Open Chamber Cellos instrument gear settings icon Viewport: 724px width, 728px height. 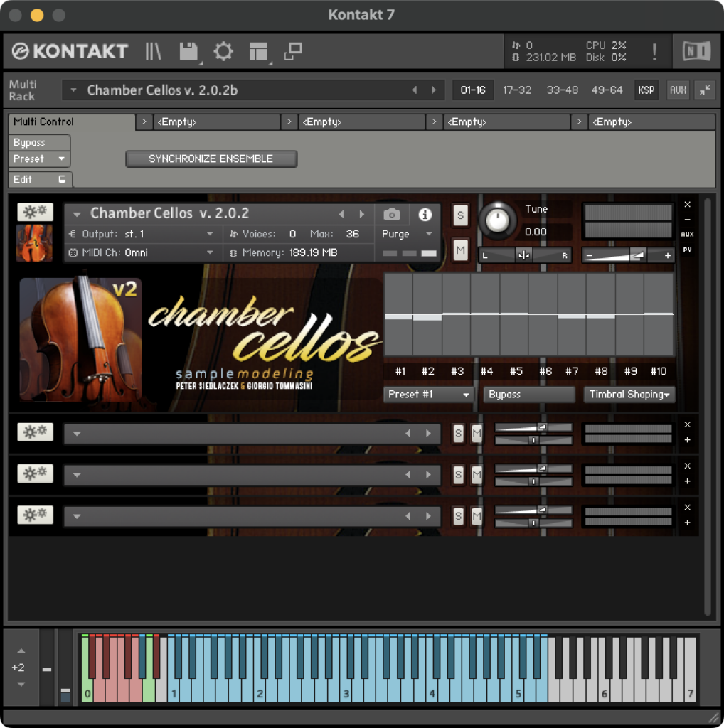click(36, 212)
